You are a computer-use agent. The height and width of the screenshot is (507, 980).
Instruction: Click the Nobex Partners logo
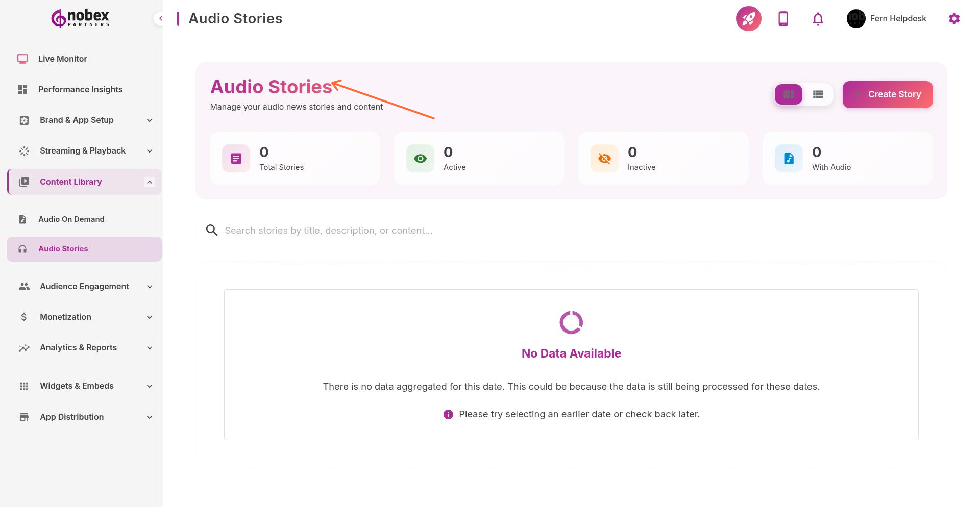(x=79, y=18)
